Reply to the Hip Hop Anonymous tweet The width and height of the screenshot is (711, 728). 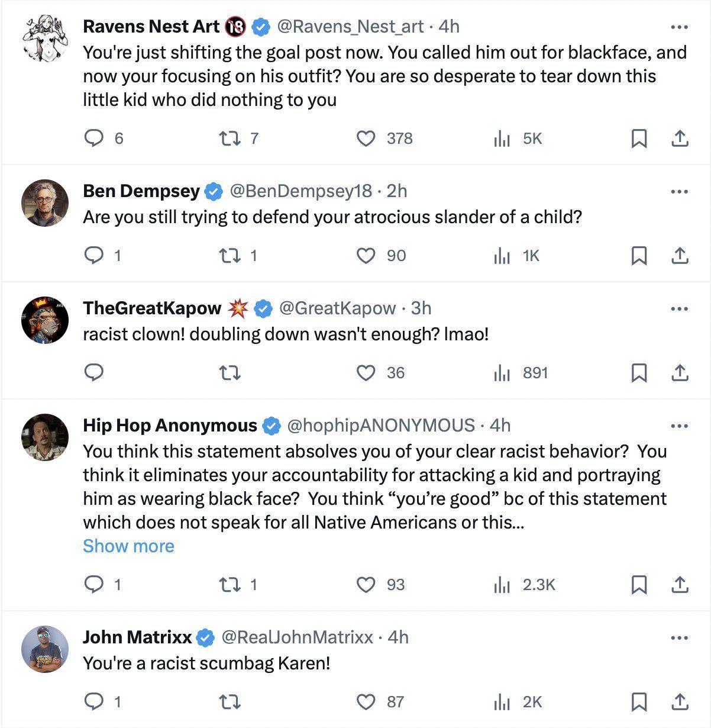coord(94,585)
